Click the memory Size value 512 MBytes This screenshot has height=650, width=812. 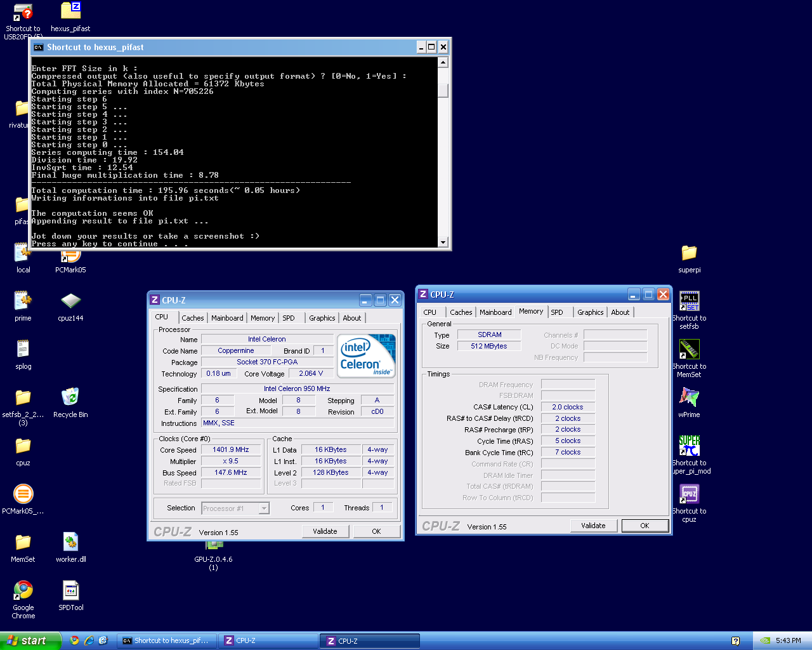(x=489, y=346)
